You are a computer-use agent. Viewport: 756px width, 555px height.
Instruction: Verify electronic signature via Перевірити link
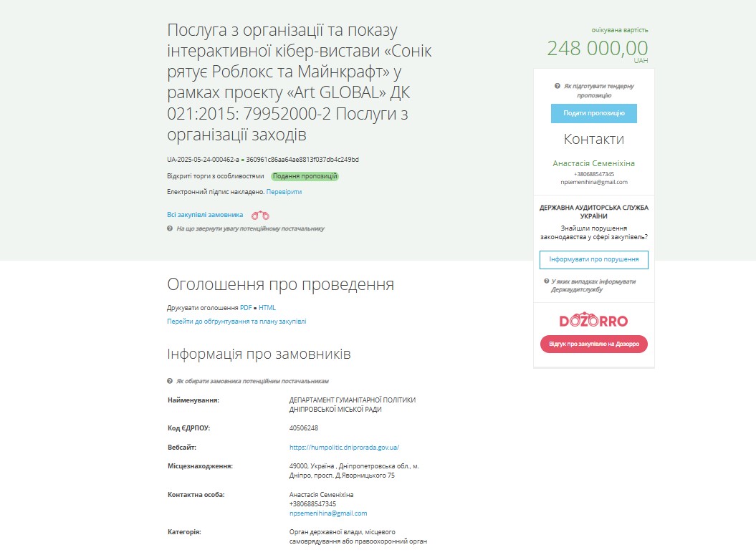[284, 192]
